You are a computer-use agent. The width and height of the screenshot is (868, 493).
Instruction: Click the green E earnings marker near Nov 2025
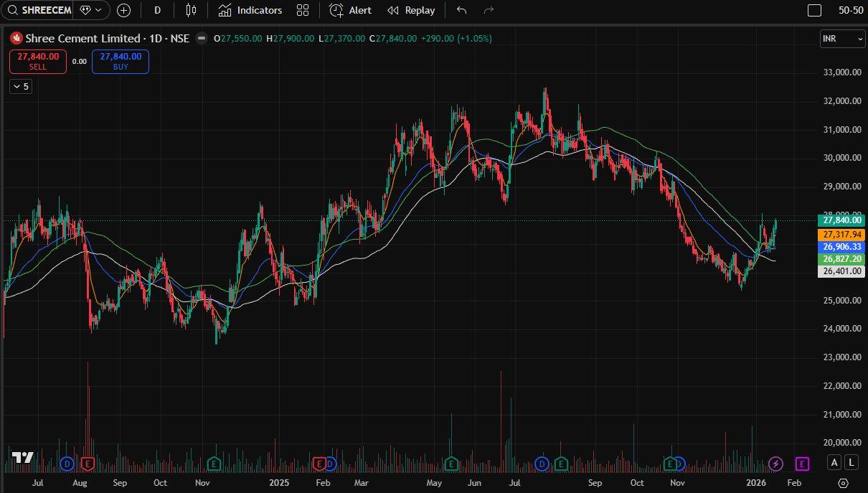tap(671, 464)
